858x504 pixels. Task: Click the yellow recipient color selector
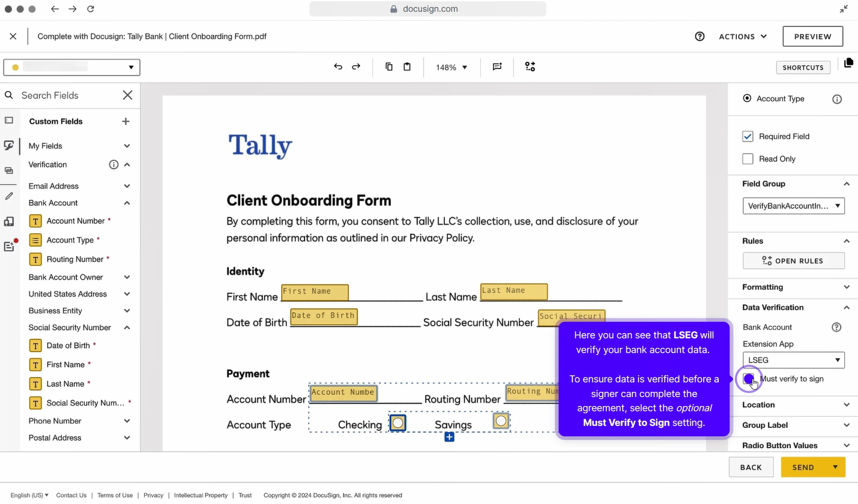[71, 67]
